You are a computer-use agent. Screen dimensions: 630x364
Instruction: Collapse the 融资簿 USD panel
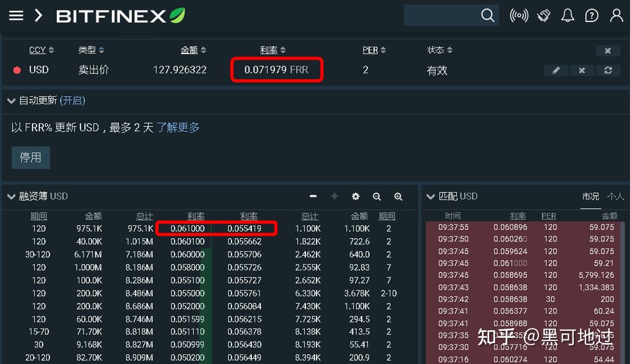[x=11, y=196]
